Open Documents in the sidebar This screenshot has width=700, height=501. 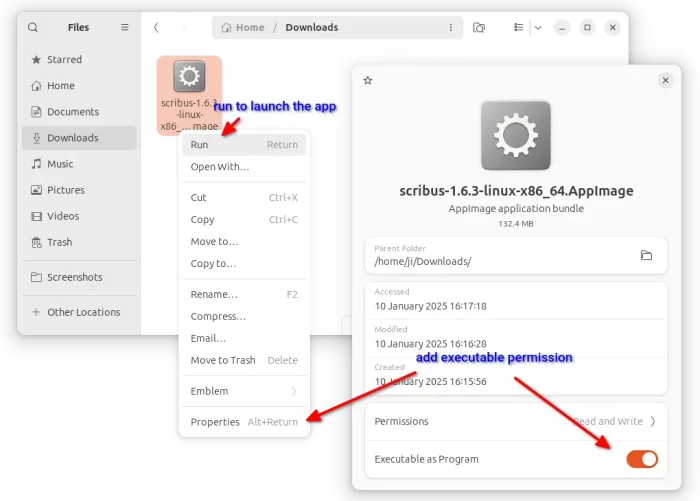[79, 112]
